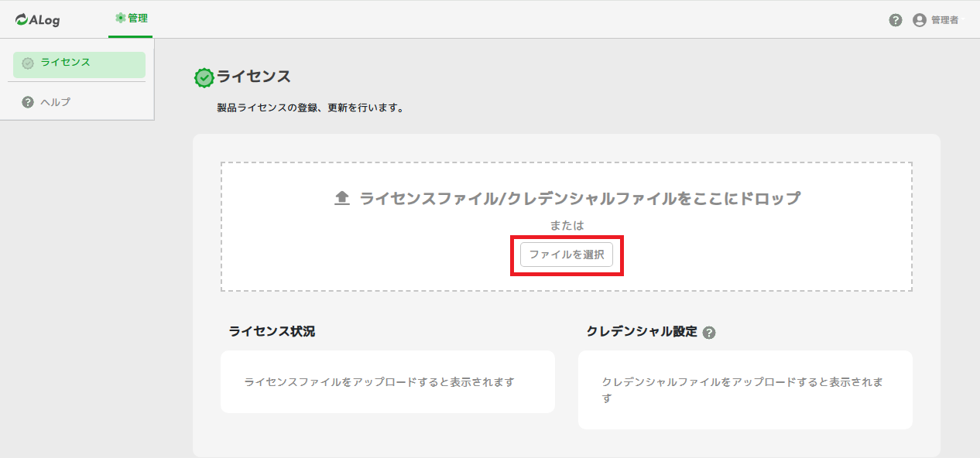Click the ライセンスファイル/クレデンシャルファイルをここにドロップ text
Screen dimensions: 980x458
(x=580, y=199)
